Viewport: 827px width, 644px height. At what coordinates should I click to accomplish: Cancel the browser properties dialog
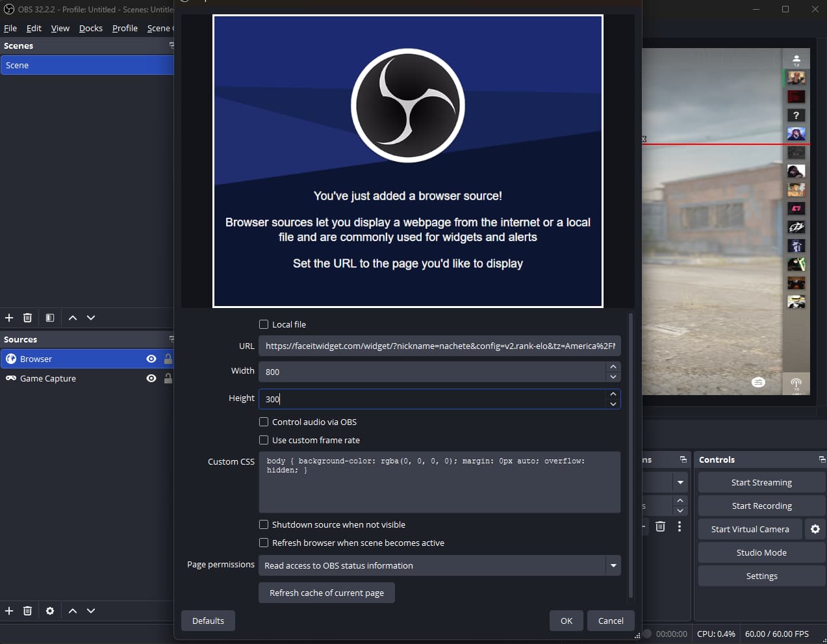611,621
